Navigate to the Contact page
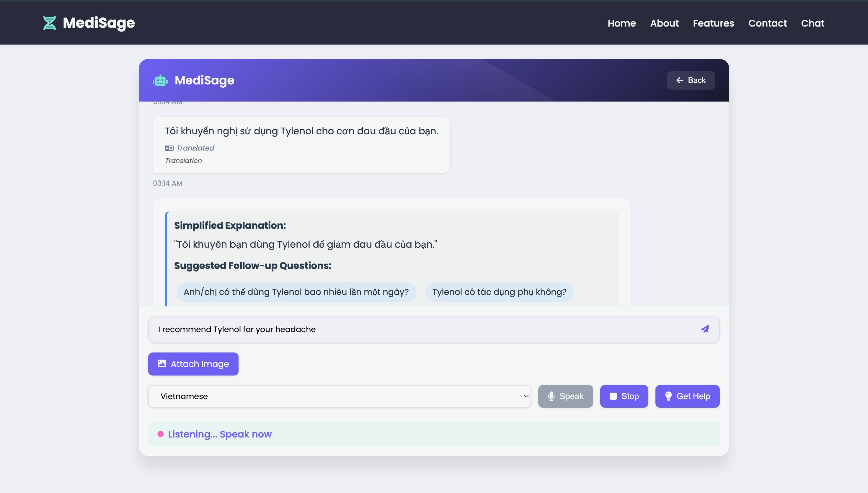 tap(767, 23)
